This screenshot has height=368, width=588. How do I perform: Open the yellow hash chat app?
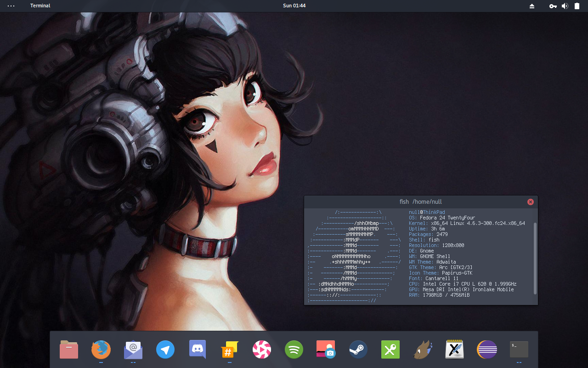click(229, 350)
